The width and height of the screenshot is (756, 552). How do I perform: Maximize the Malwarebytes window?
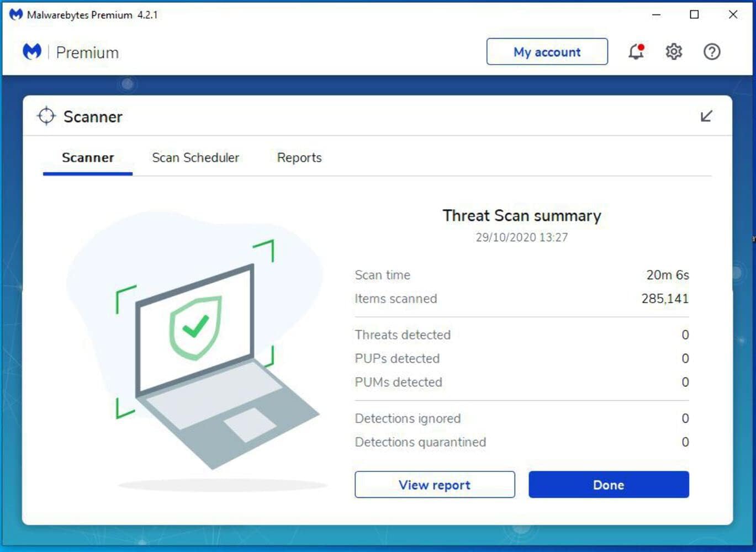tap(695, 15)
